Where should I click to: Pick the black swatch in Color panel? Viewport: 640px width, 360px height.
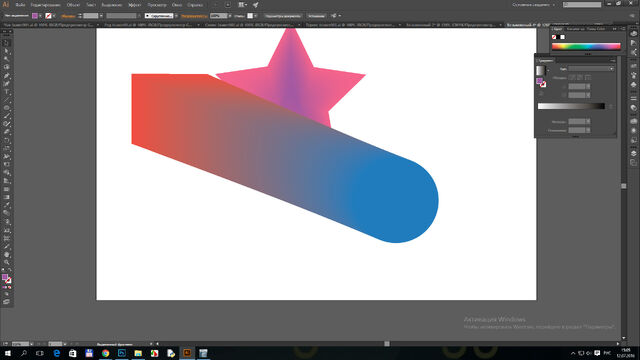pyautogui.click(x=558, y=37)
